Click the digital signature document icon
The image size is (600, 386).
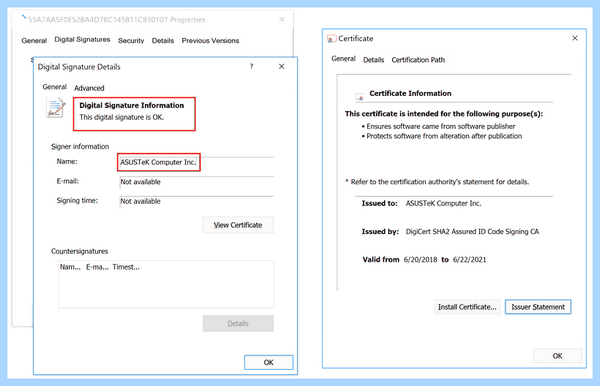pyautogui.click(x=55, y=107)
